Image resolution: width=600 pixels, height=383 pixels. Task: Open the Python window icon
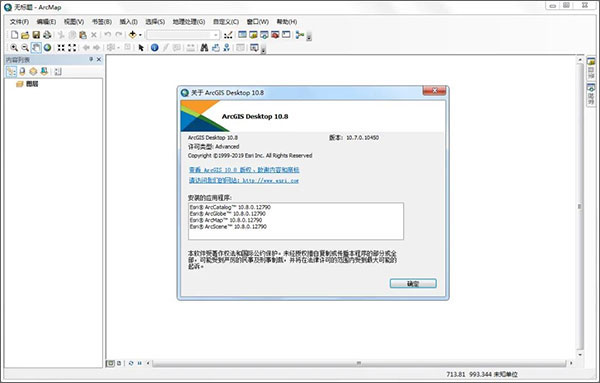click(x=286, y=34)
